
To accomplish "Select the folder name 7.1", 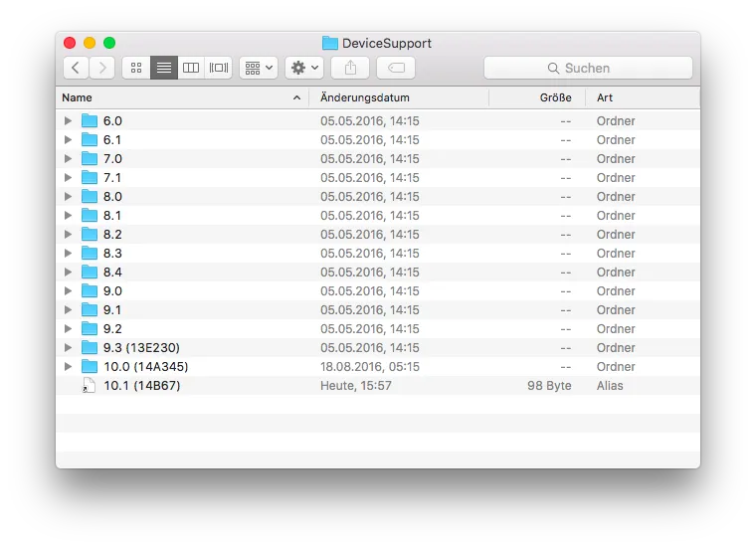I will [111, 178].
